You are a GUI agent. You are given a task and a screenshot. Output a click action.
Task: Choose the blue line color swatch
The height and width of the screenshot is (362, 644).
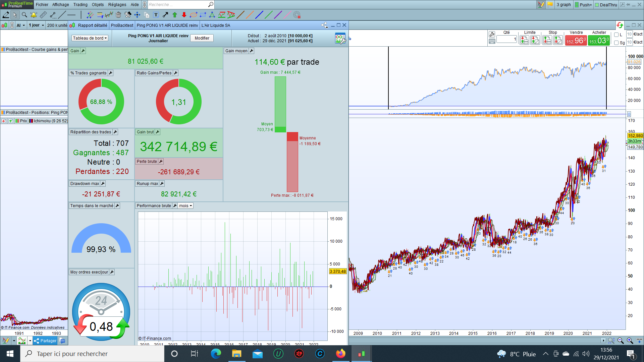pos(259,15)
